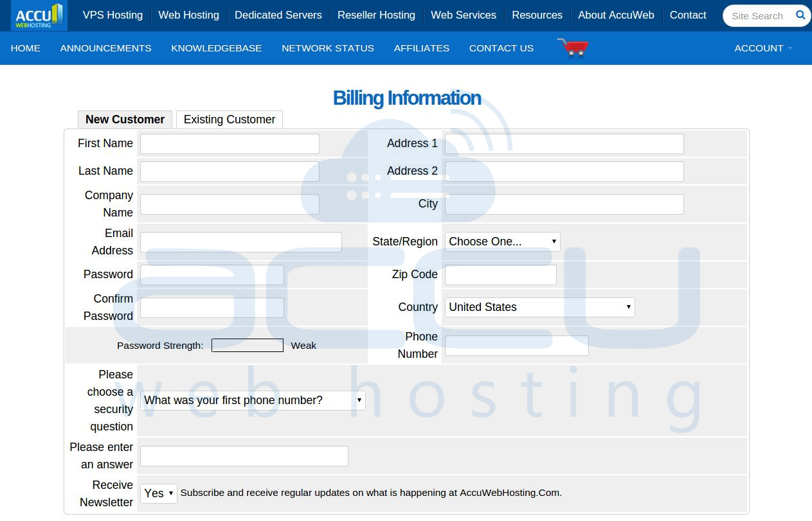The height and width of the screenshot is (521, 812).
Task: Open AFFILIATES page
Action: click(422, 48)
